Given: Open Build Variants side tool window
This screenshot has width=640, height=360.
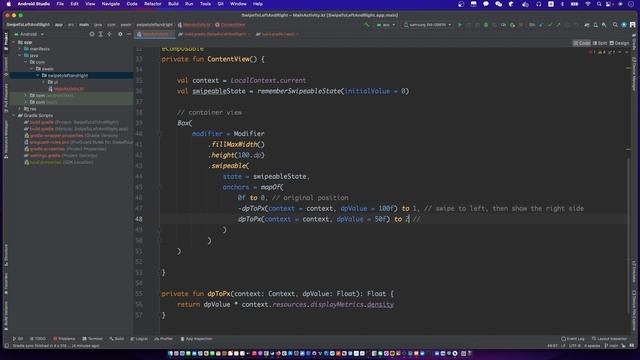Looking at the screenshot, I should tap(6, 316).
